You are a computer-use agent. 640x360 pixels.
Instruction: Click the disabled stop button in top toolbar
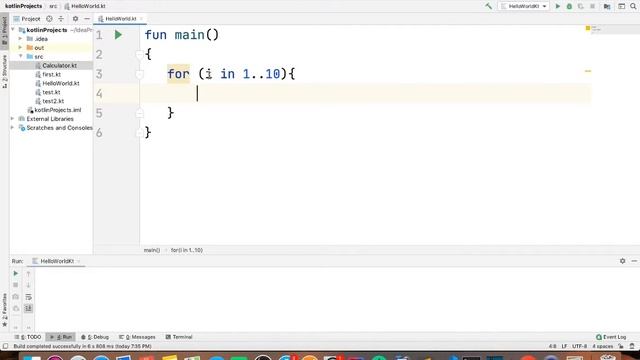(592, 6)
